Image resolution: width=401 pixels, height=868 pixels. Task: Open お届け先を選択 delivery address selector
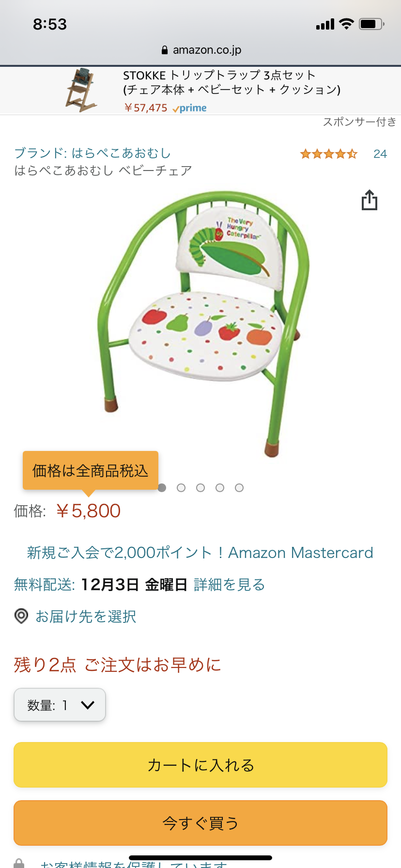pos(86,616)
